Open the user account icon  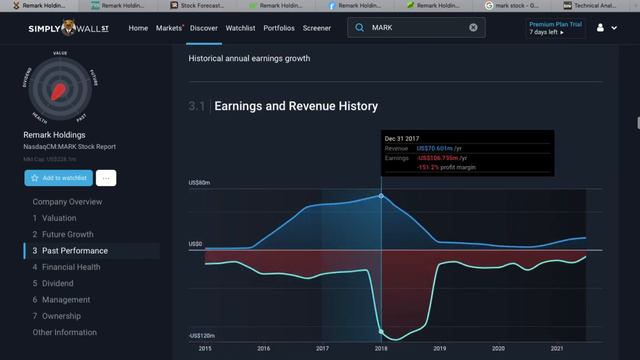(600, 28)
